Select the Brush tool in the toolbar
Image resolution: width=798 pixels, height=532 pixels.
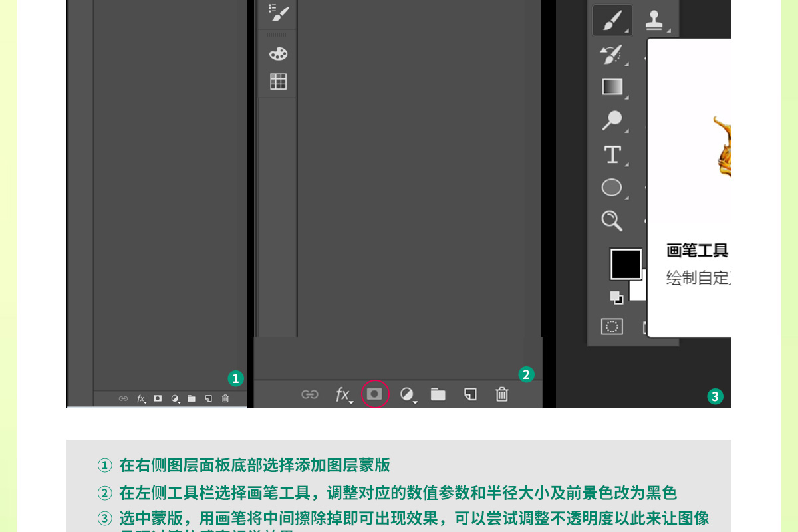(612, 21)
